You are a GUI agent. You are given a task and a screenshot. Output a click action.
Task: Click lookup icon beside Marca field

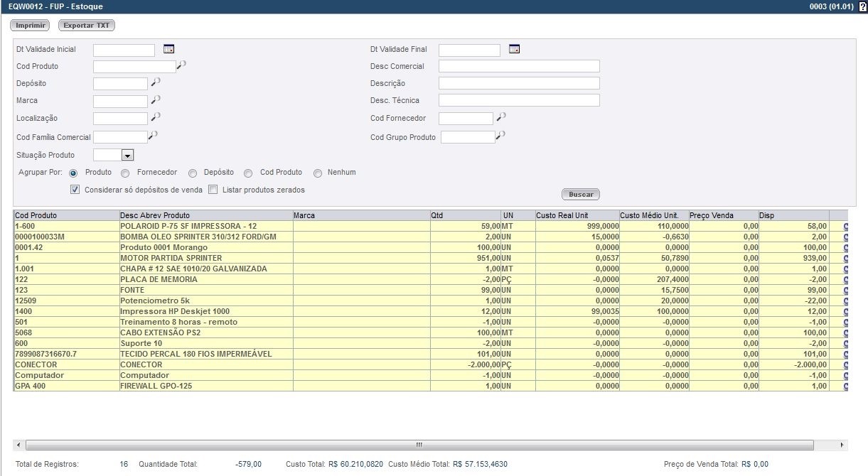tap(156, 99)
